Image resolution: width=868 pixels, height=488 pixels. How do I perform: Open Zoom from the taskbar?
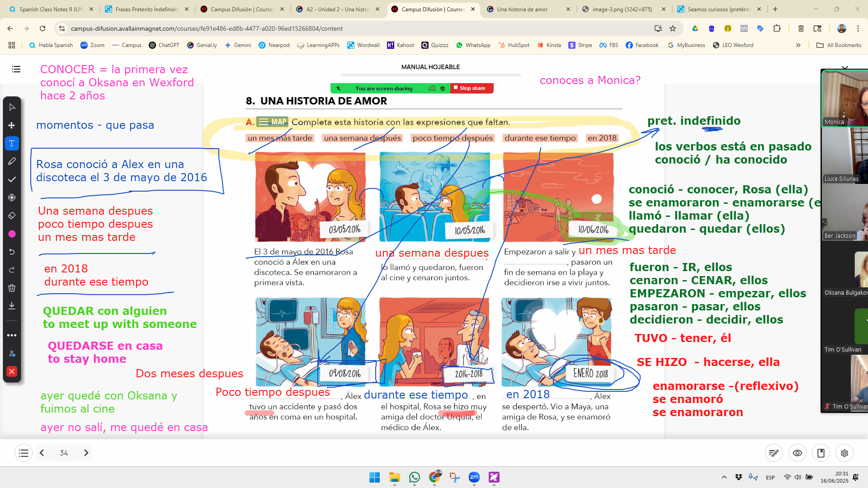click(x=474, y=477)
